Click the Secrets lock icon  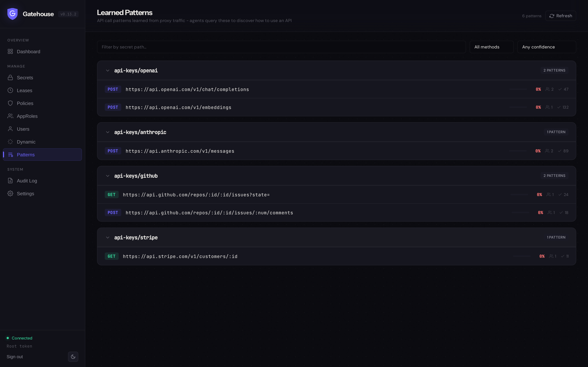point(10,77)
